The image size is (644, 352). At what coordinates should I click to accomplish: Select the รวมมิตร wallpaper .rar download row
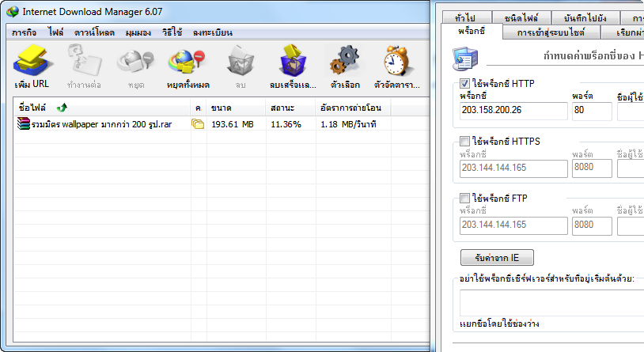[x=221, y=123]
